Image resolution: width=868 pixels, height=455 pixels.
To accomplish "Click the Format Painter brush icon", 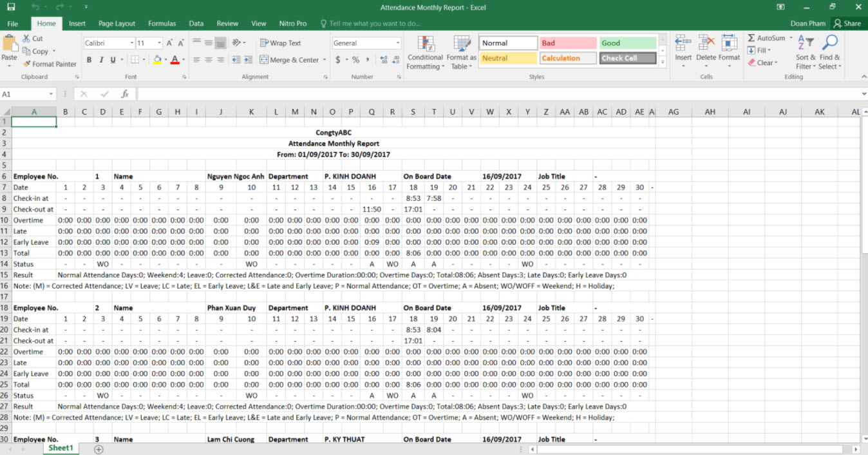I will click(x=27, y=64).
